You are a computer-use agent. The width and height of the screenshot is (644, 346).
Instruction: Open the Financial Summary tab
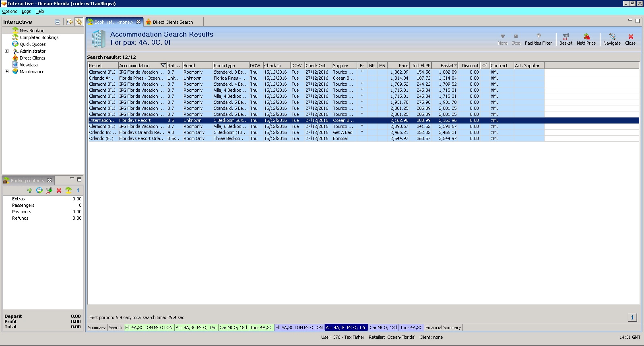click(443, 327)
